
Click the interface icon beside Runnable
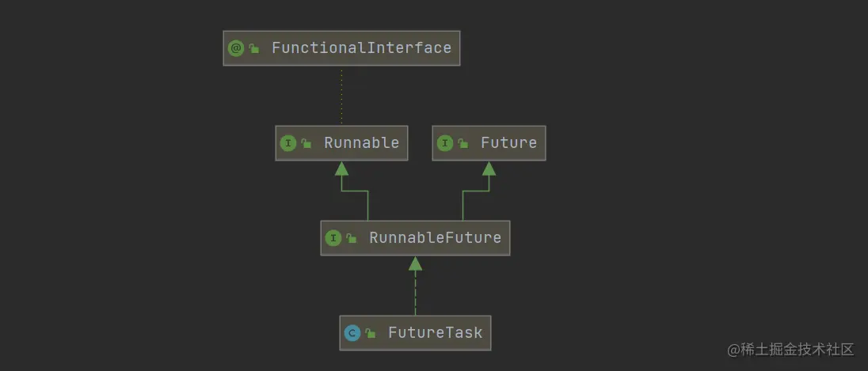(x=288, y=143)
